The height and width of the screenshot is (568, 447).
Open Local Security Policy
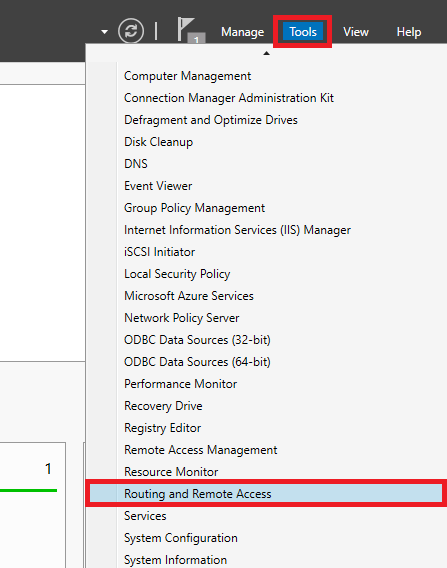pos(177,274)
